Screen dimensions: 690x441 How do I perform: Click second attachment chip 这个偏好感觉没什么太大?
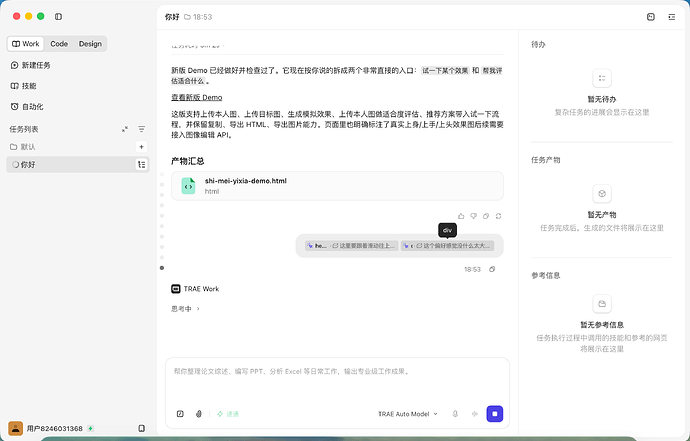coord(447,246)
